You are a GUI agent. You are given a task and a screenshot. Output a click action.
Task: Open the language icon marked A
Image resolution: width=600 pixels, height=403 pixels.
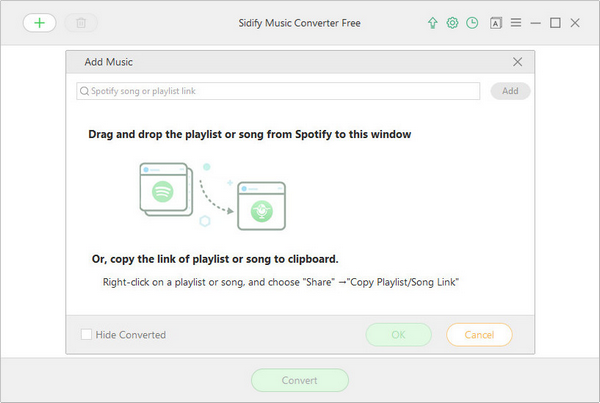(x=496, y=23)
